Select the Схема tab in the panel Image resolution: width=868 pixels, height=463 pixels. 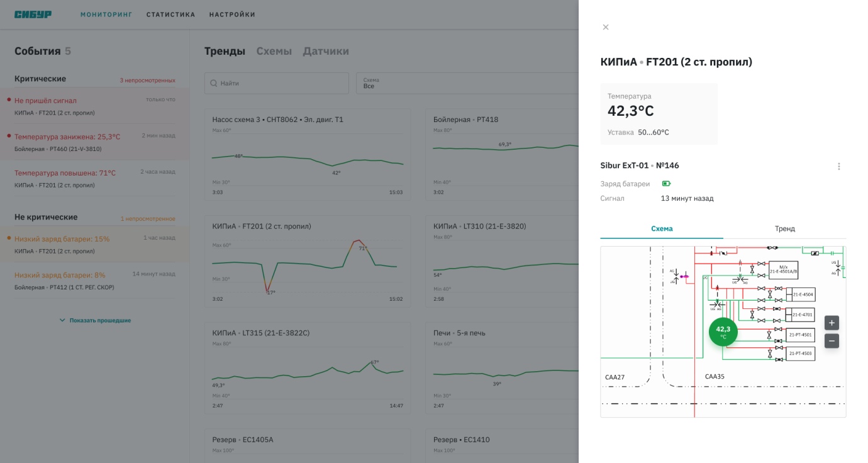pyautogui.click(x=662, y=229)
